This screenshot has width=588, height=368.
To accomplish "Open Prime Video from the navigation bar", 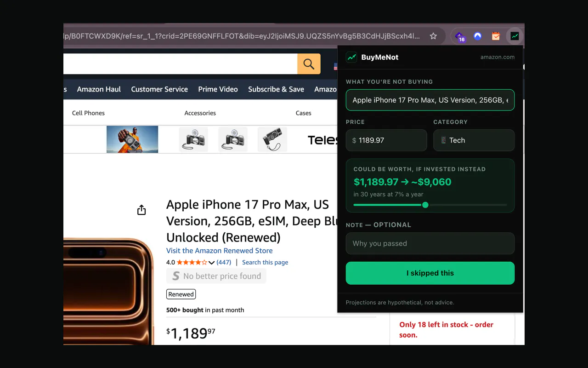I will (218, 89).
